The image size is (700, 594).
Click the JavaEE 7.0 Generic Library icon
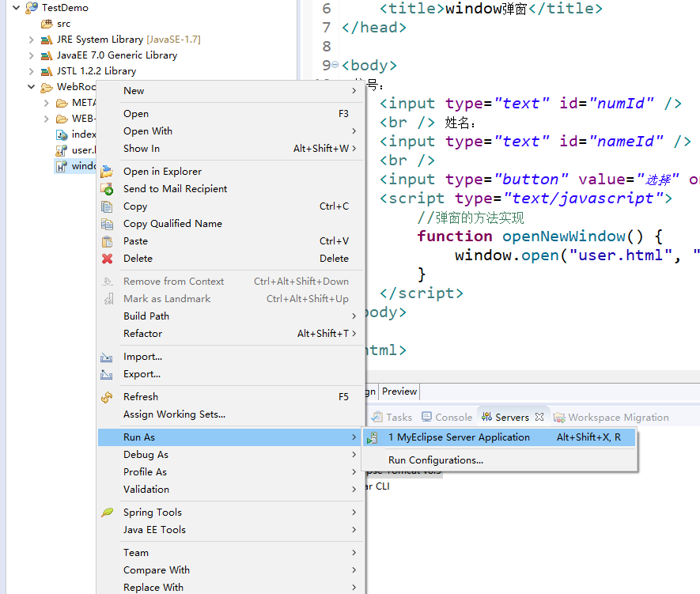47,55
